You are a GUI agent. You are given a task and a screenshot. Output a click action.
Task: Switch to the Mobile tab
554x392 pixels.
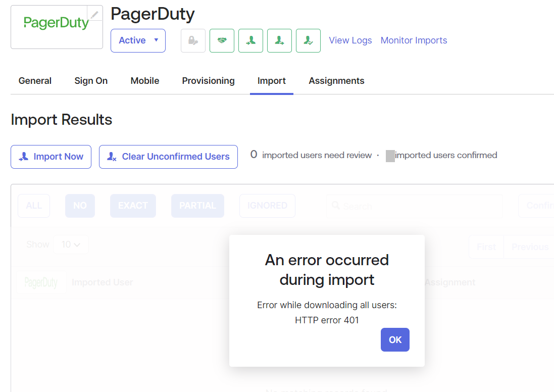(145, 81)
